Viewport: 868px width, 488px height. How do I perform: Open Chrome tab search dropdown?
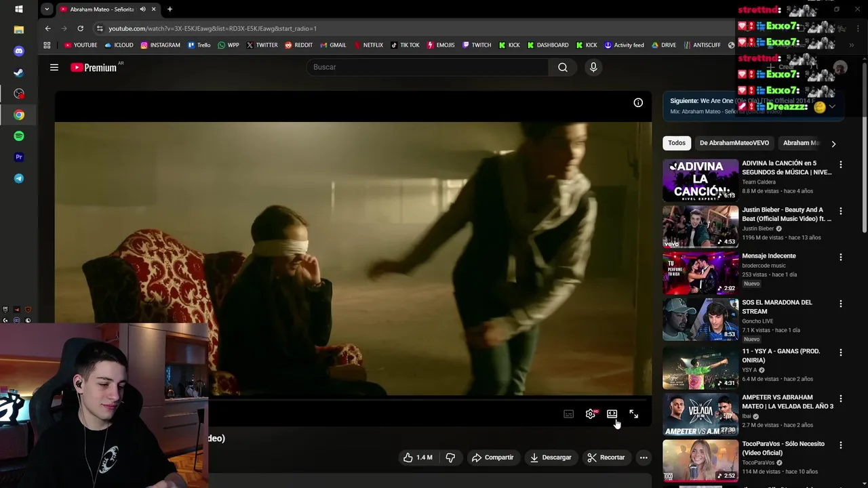46,9
